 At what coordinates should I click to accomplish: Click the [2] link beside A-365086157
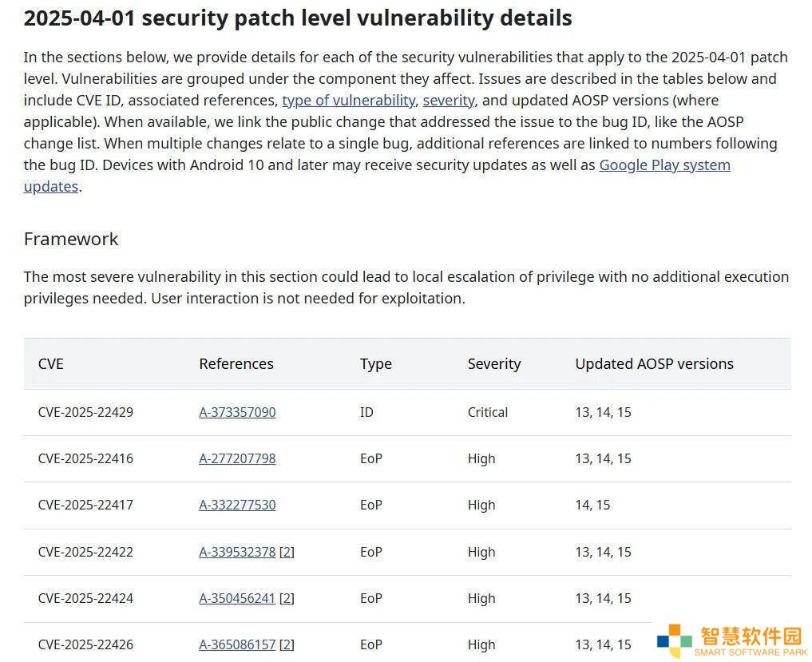(287, 645)
